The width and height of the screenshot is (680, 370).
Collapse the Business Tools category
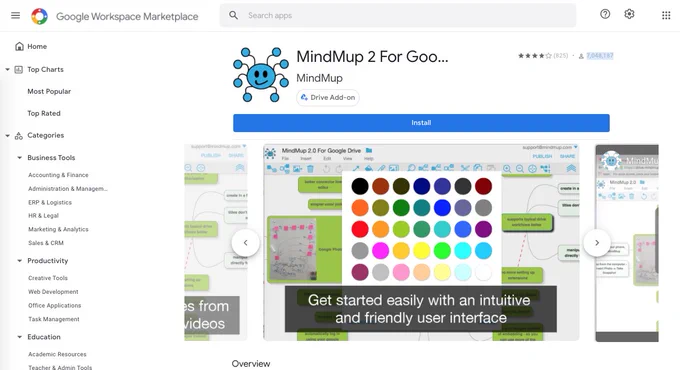(x=20, y=157)
